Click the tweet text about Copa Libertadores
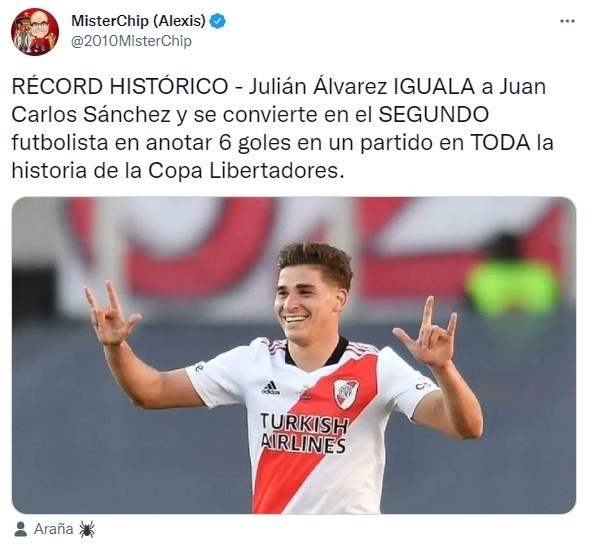 coord(282,128)
